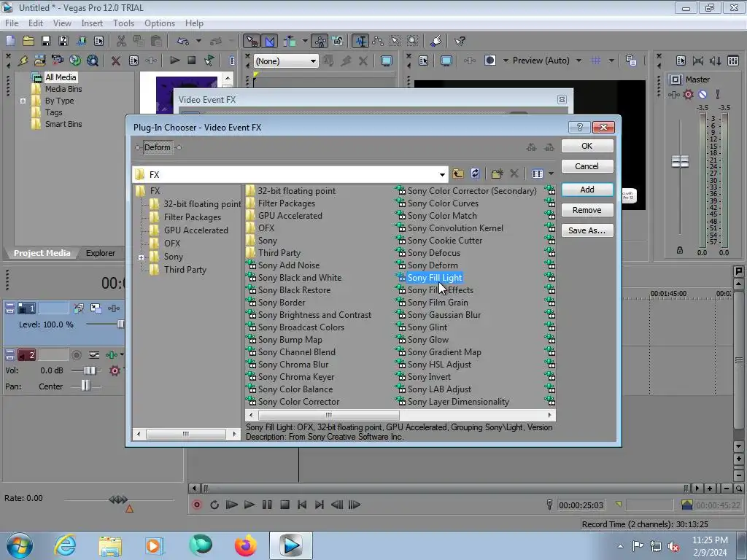Open Windows Start menu orb
This screenshot has width=747, height=560.
20,545
